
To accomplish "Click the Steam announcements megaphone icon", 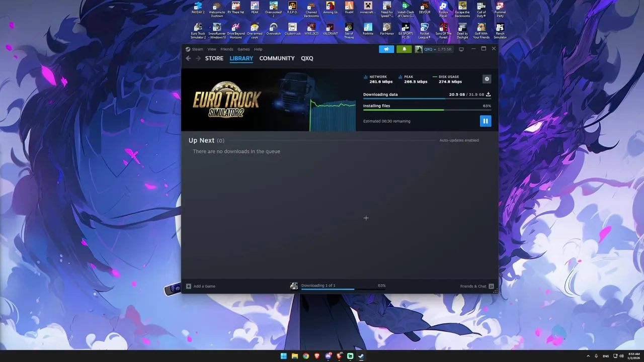I will [386, 49].
